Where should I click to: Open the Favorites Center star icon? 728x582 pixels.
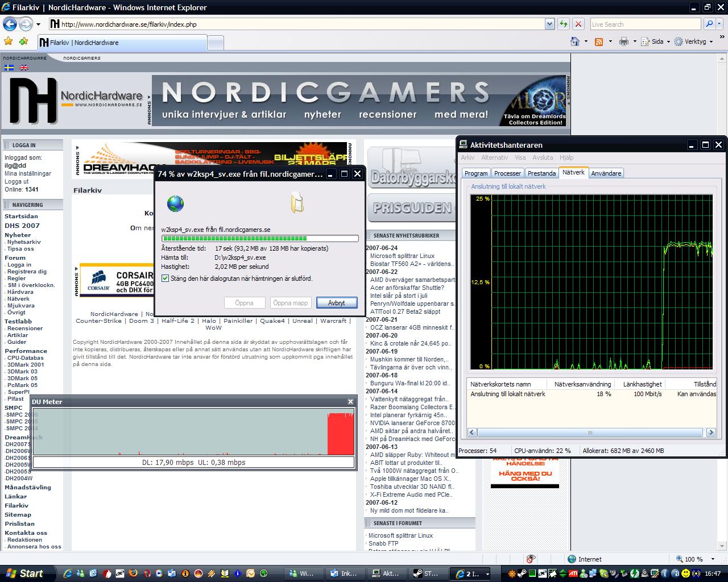coord(8,41)
